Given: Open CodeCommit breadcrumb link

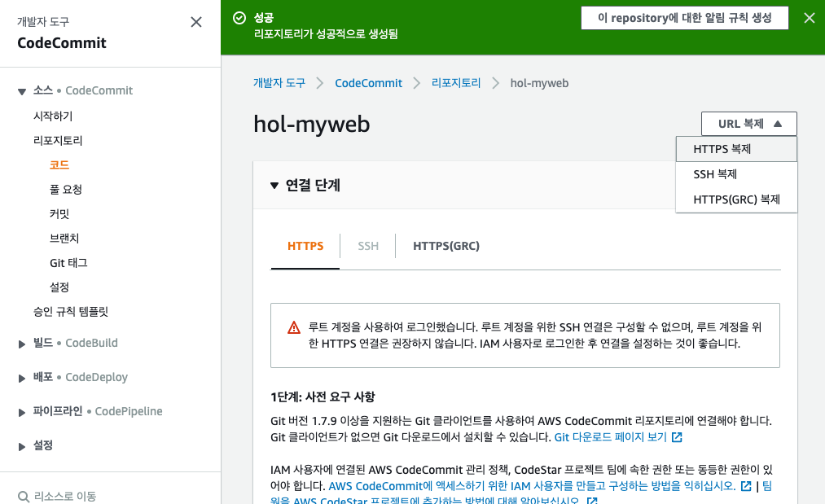Looking at the screenshot, I should [x=368, y=83].
